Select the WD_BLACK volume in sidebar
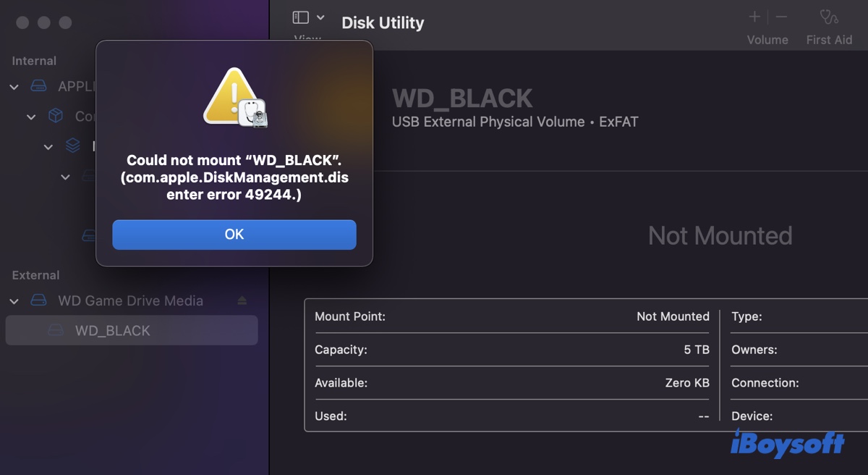Image resolution: width=868 pixels, height=475 pixels. 113,330
